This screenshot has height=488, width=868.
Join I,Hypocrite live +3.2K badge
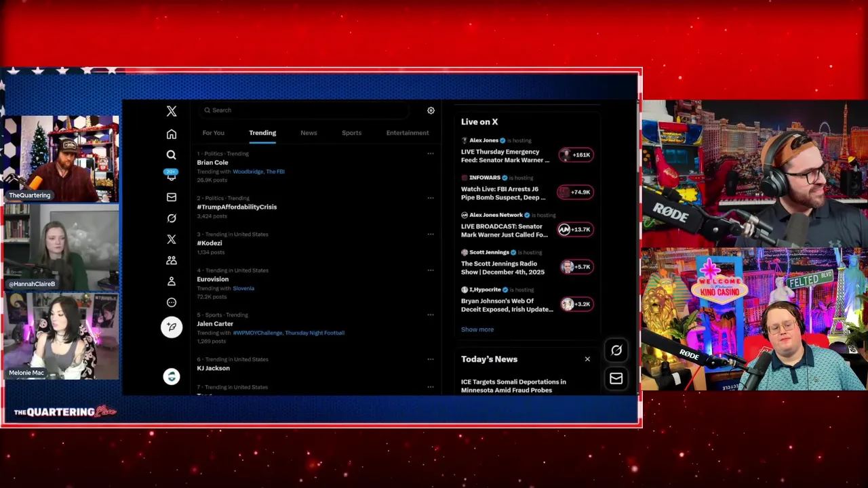[x=577, y=304]
